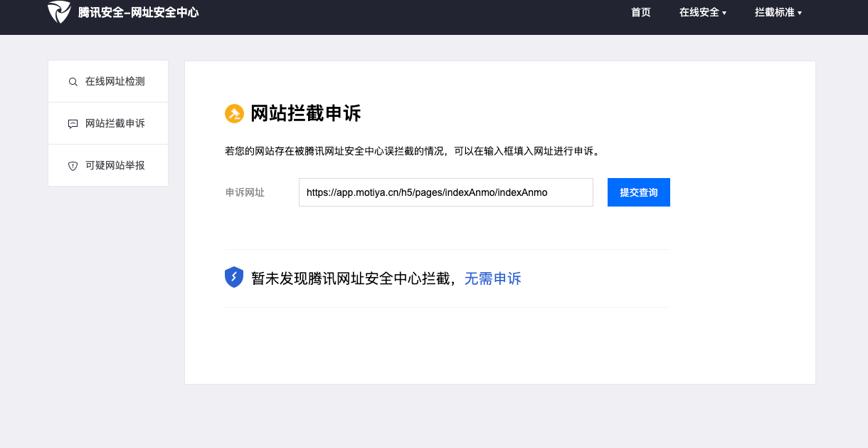The height and width of the screenshot is (448, 868).
Task: Expand the 在线安全 dropdown menu
Action: tap(703, 12)
